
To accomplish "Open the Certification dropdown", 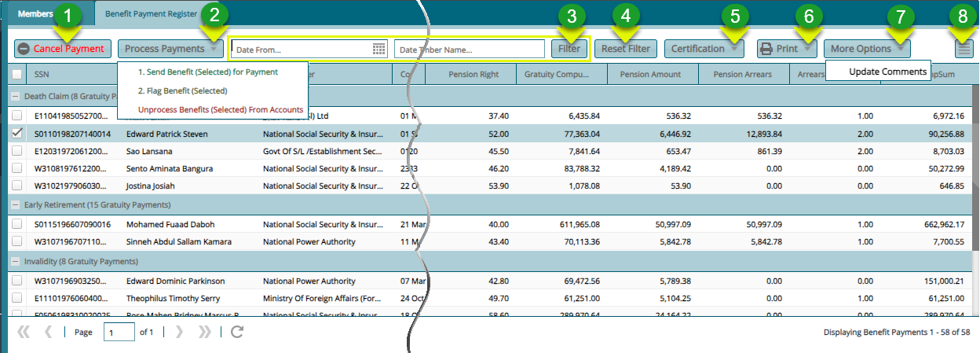I will coord(704,49).
